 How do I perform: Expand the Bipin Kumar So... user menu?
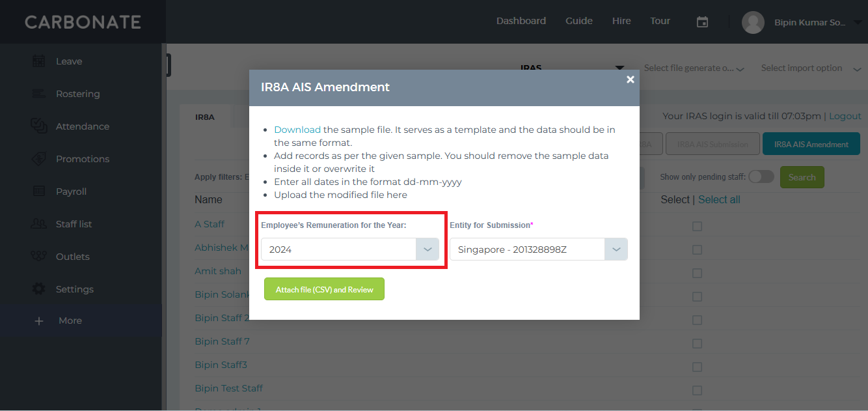[x=818, y=22]
